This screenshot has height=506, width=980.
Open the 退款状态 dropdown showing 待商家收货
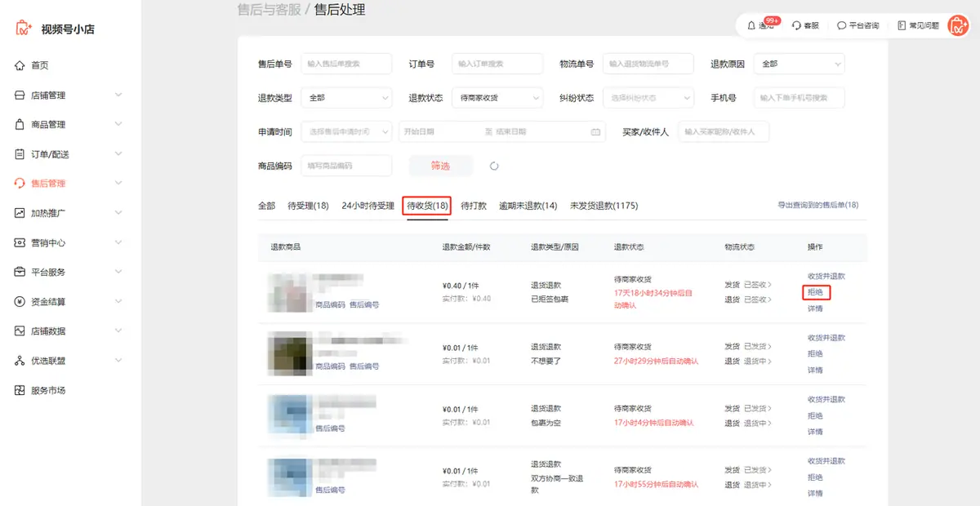tap(497, 98)
